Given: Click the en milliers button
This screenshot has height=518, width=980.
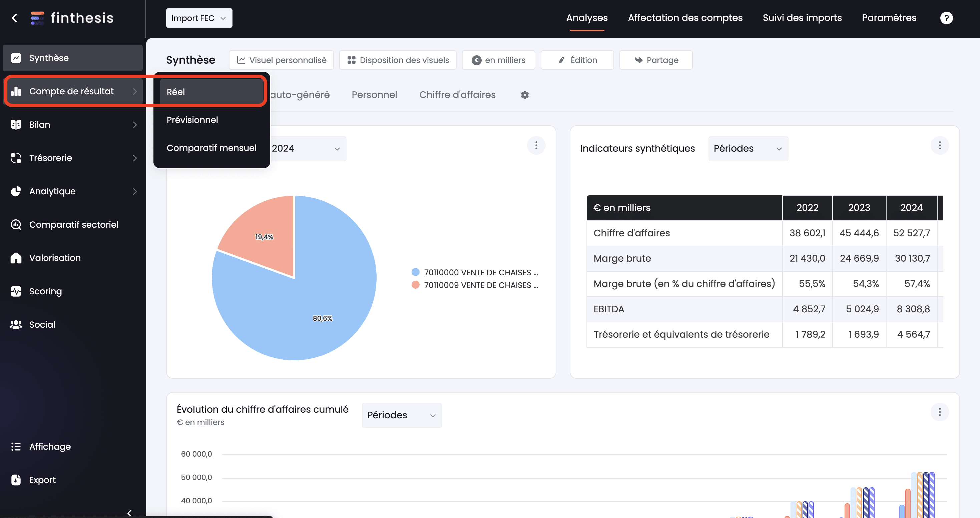Looking at the screenshot, I should click(498, 60).
